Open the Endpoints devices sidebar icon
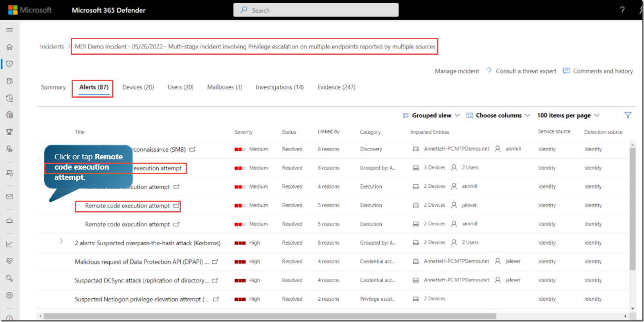This screenshot has width=644, height=322. point(9,173)
